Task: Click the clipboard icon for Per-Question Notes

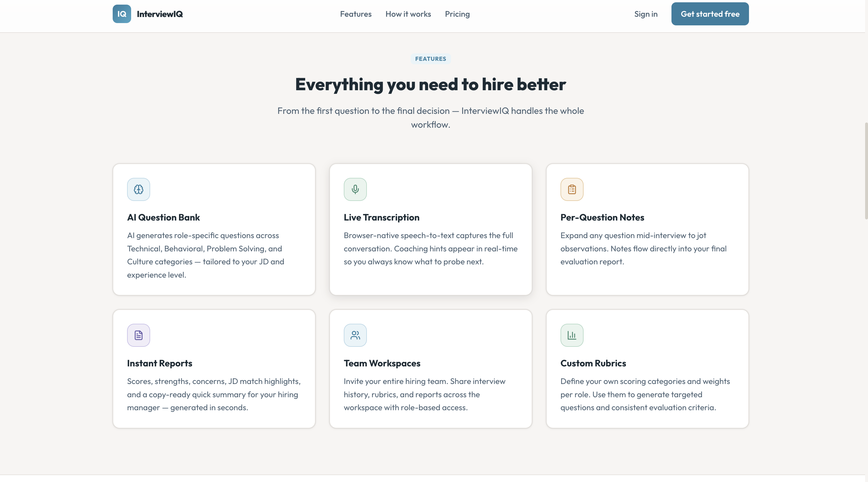Action: coord(572,189)
